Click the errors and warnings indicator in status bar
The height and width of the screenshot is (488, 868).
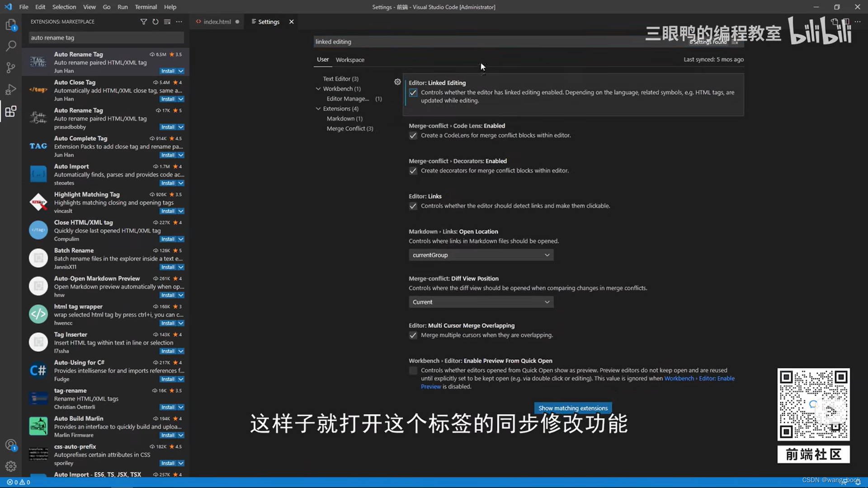tap(18, 482)
